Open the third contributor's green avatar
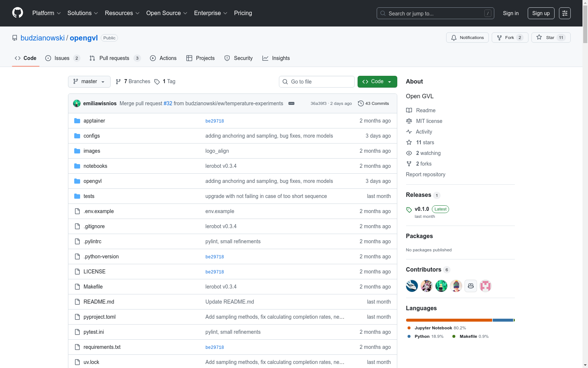 441,286
